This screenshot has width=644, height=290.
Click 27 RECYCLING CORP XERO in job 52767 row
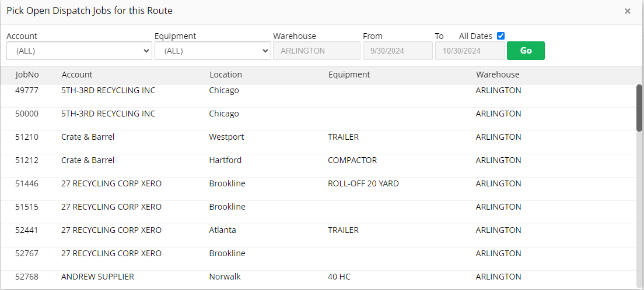(x=111, y=253)
